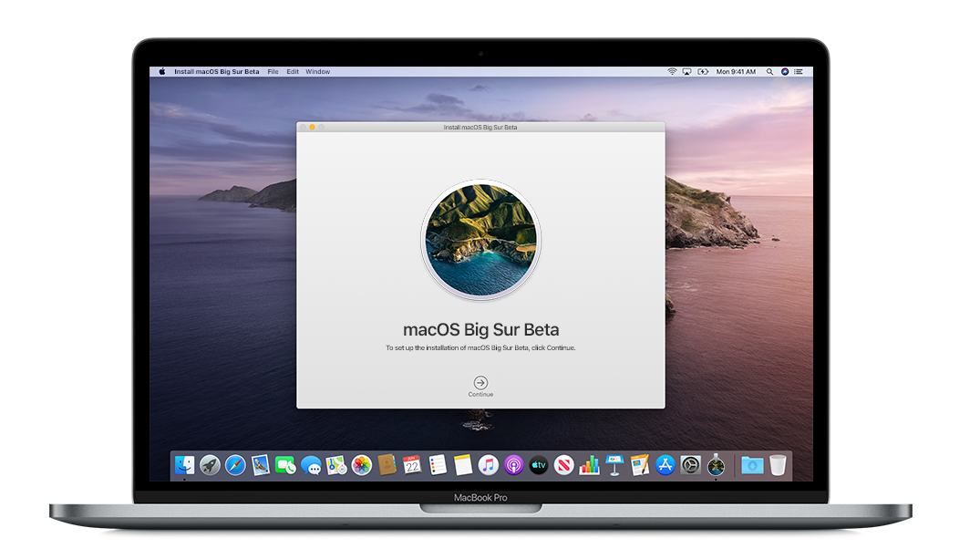Open Podcasts from the Dock

[513, 465]
